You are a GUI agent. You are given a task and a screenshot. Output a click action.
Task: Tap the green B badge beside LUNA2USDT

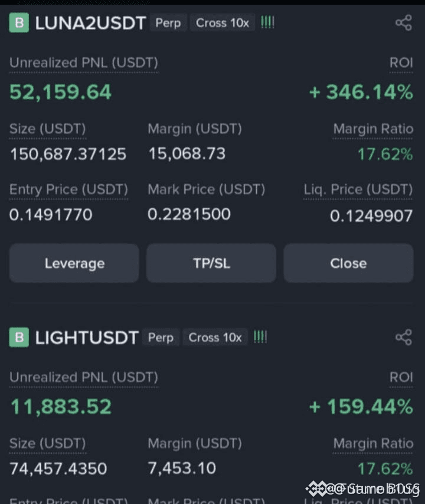pyautogui.click(x=19, y=23)
